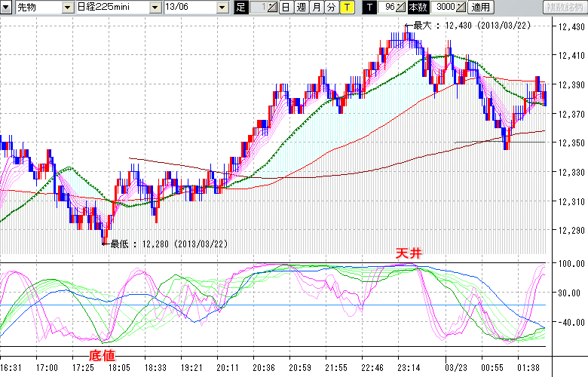Open the 13/06 contract month dropdown

click(222, 8)
